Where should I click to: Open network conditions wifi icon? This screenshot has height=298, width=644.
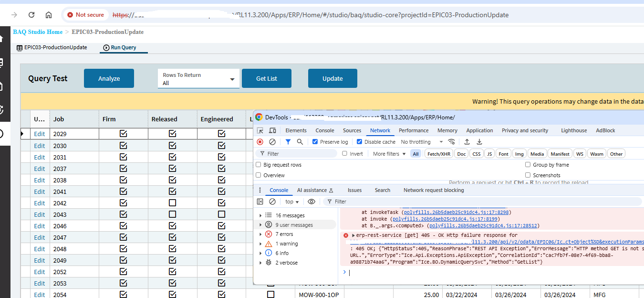[452, 142]
